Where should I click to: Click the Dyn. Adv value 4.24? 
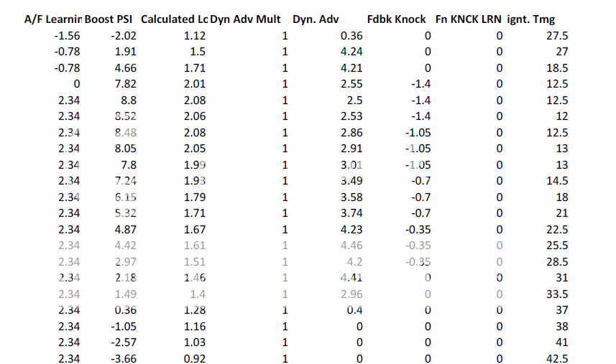click(351, 52)
